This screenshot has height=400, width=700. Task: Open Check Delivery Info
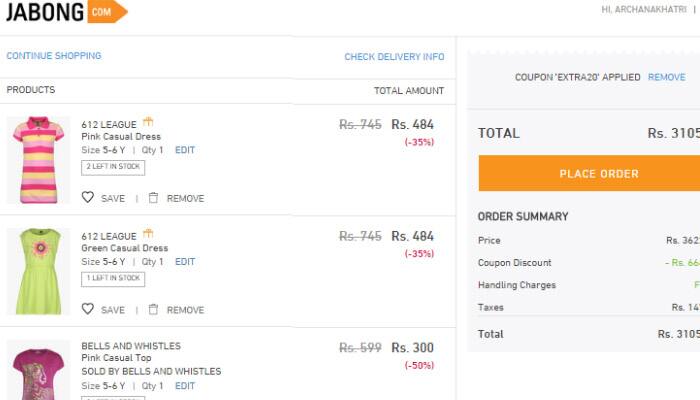[394, 57]
